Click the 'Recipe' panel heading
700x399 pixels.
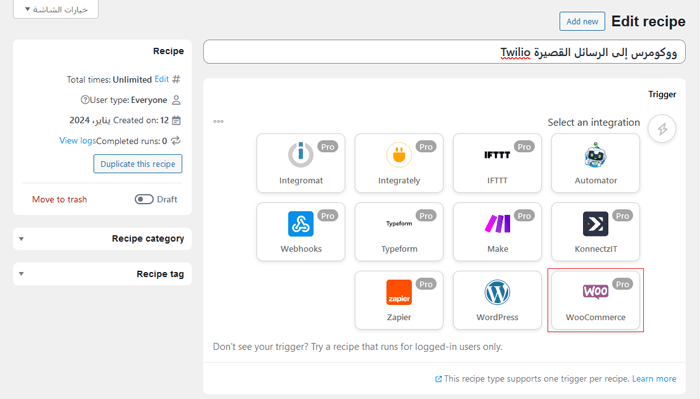[168, 51]
